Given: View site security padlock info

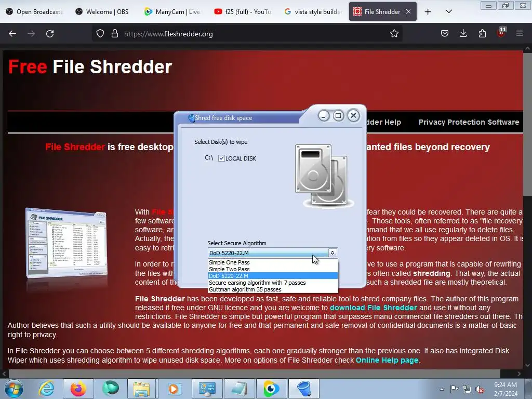Looking at the screenshot, I should [x=115, y=34].
